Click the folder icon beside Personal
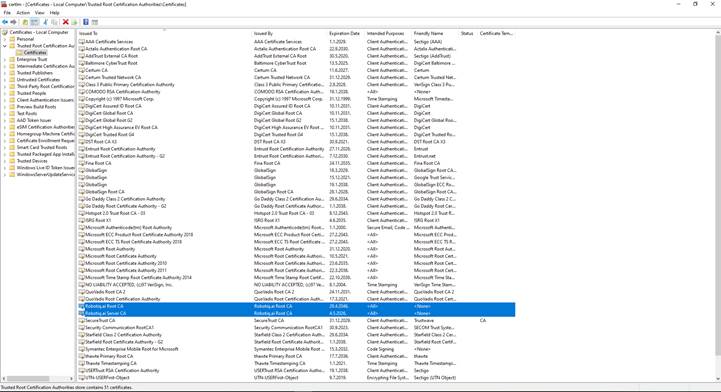721x392 pixels. (12, 39)
